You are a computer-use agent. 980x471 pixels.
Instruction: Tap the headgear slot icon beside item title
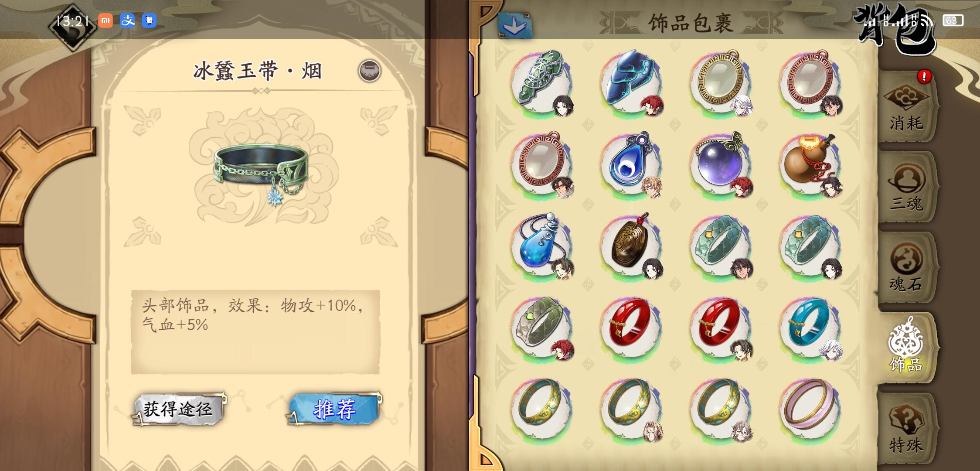[x=370, y=71]
